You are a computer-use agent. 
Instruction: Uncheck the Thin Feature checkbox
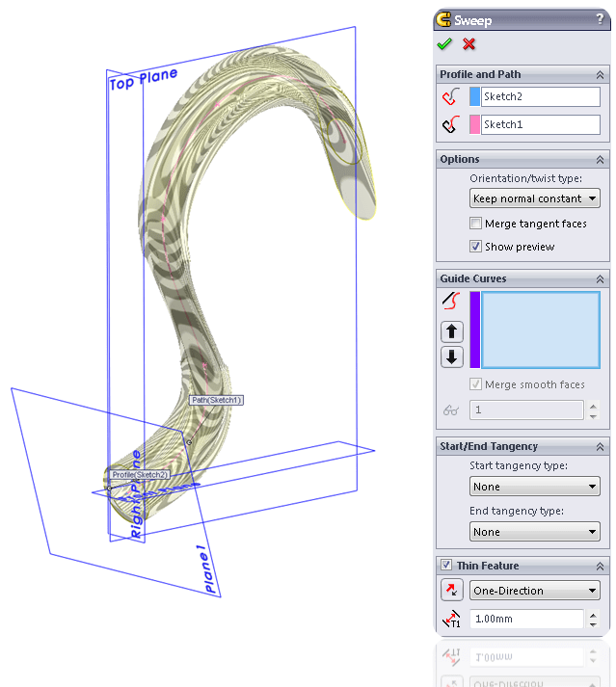[x=446, y=565]
